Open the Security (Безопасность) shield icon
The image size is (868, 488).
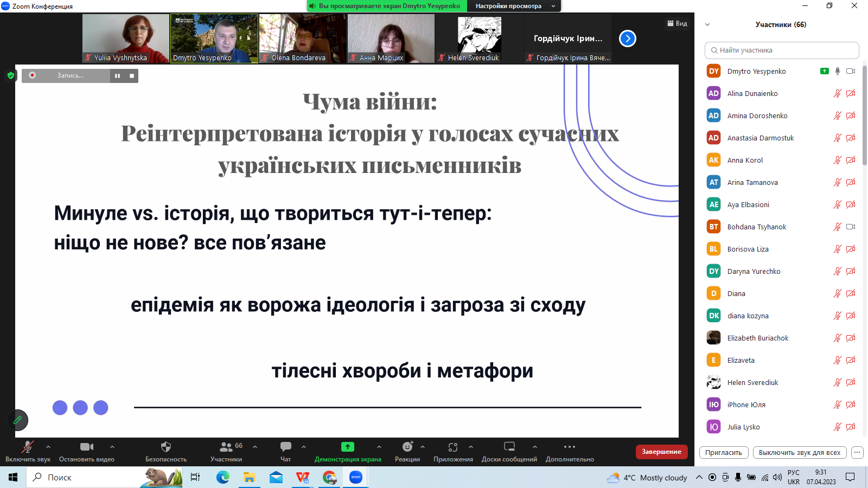point(166,447)
